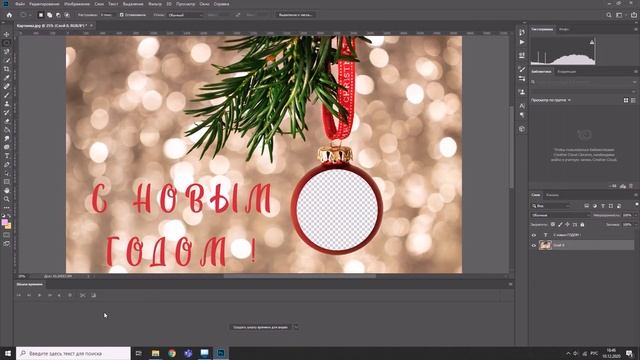
Task: Choose Add to Selection mode icon
Action: [x=49, y=15]
